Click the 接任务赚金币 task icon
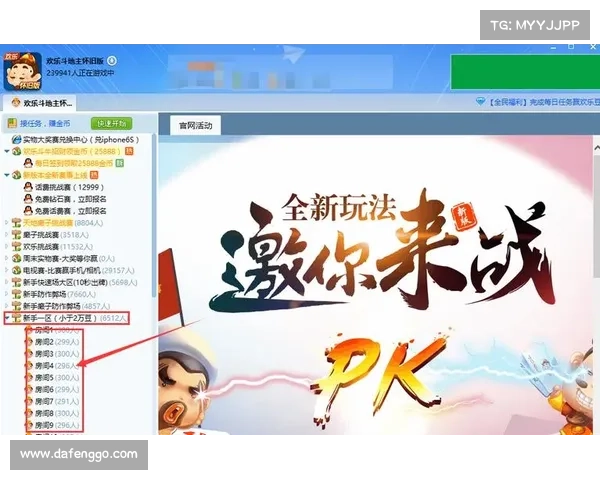The width and height of the screenshot is (600, 480). click(x=12, y=123)
